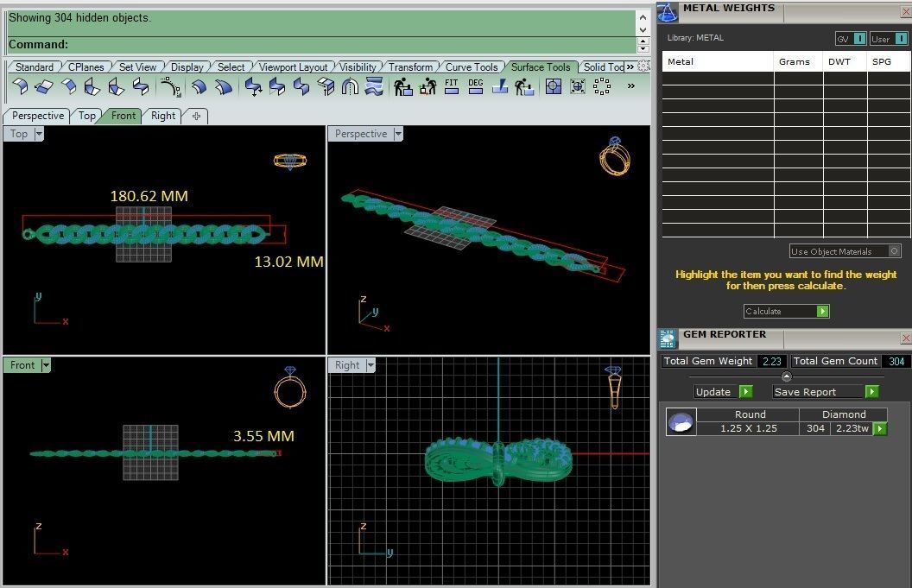Viewport: 912px width, 588px height.
Task: Click the stacked wavy surfaces icon
Action: point(374,86)
